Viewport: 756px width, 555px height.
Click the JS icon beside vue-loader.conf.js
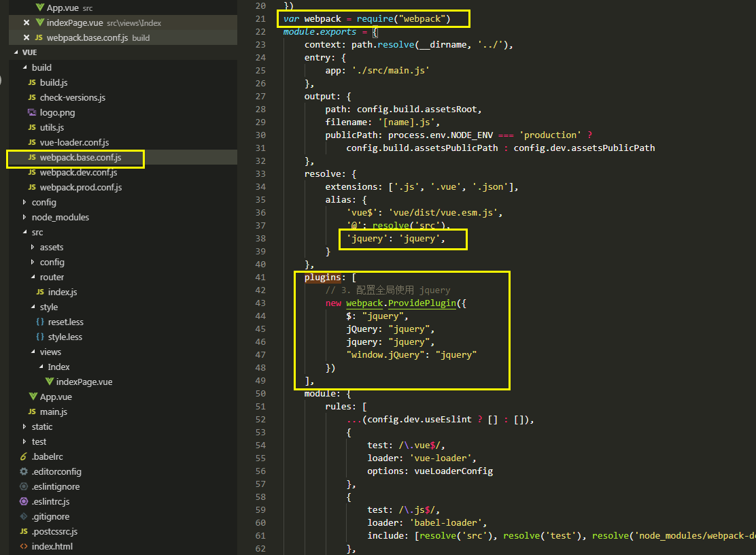tap(32, 142)
